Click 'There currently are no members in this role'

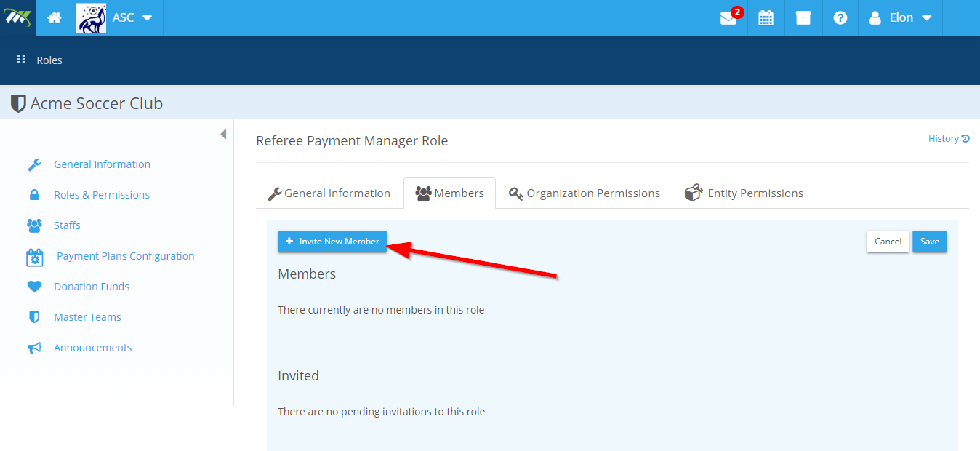(x=381, y=310)
